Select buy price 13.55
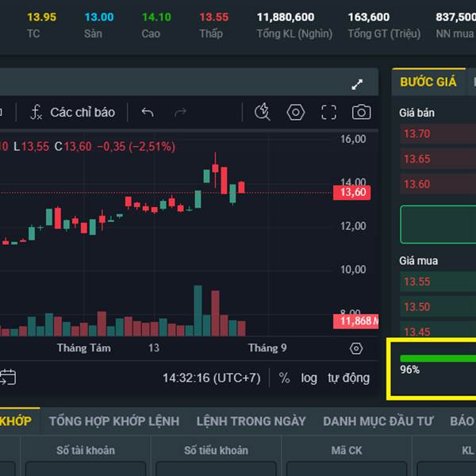Viewport: 476px width, 476px height. coord(438,282)
